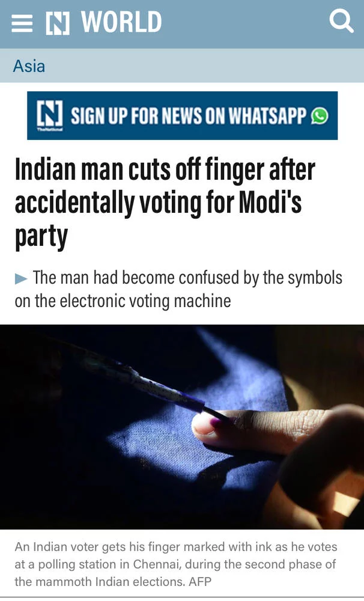Click the word party in the headline

pyautogui.click(x=41, y=237)
